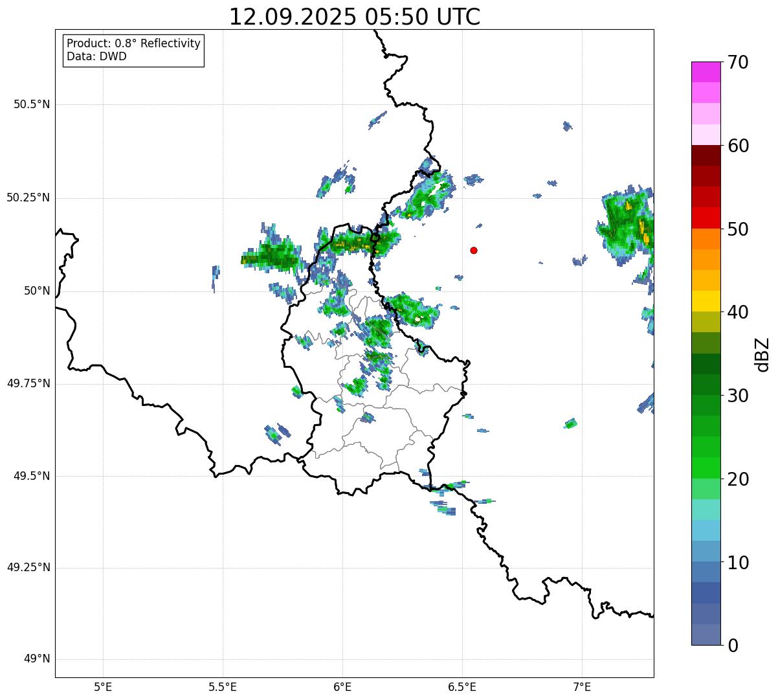Click the 'Product: 0.8° Reflectivity' label
The height and width of the screenshot is (700, 778).
(x=134, y=43)
